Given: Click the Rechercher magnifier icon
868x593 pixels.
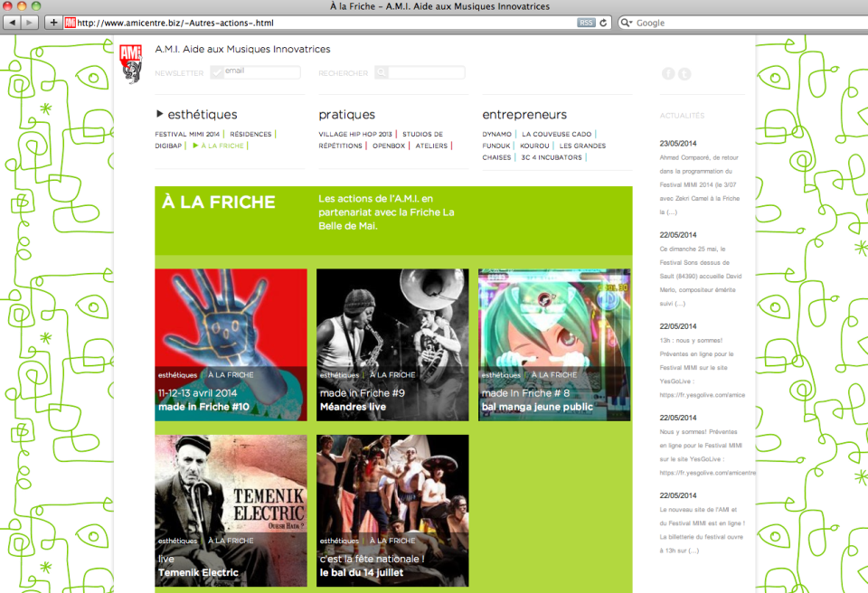Looking at the screenshot, I should click(x=381, y=72).
